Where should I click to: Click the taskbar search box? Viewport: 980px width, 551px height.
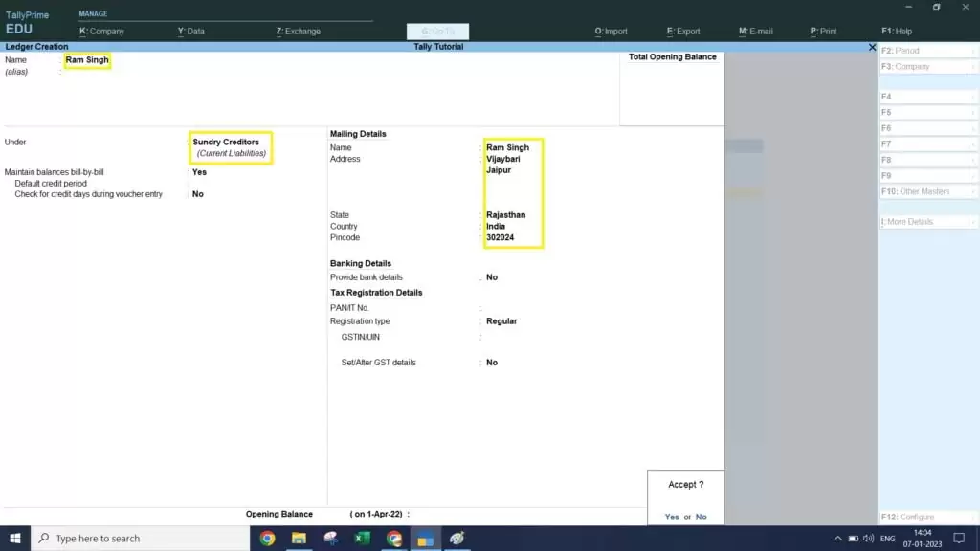click(x=140, y=539)
